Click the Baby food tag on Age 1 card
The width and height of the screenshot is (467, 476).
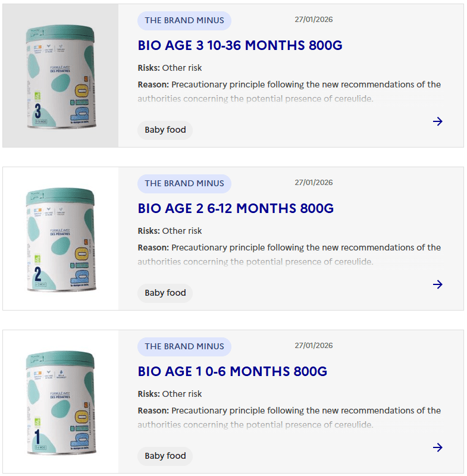click(165, 456)
